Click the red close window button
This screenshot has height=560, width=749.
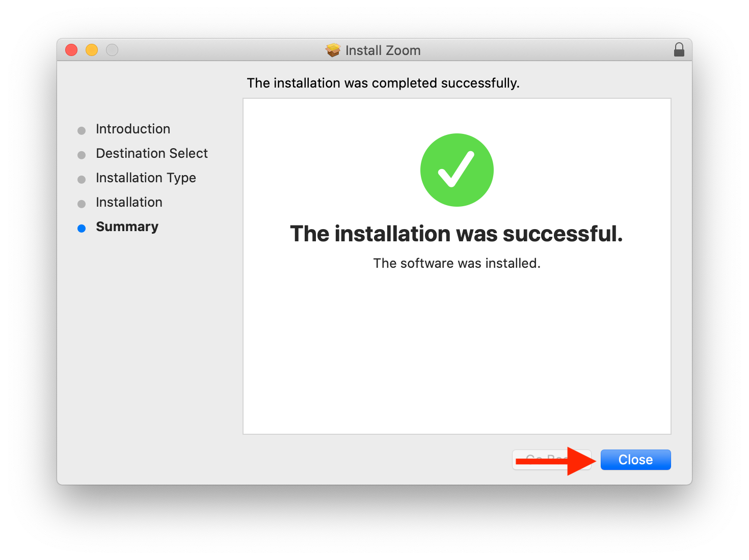(71, 50)
